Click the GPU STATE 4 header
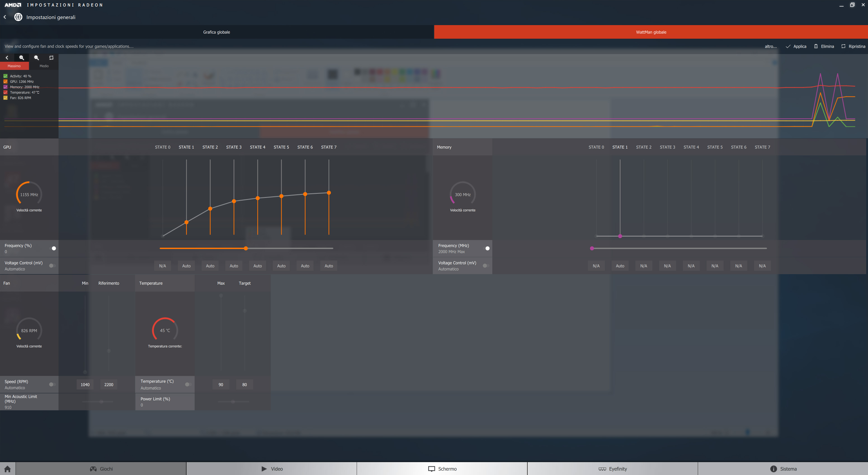Image resolution: width=868 pixels, height=475 pixels. tap(257, 147)
